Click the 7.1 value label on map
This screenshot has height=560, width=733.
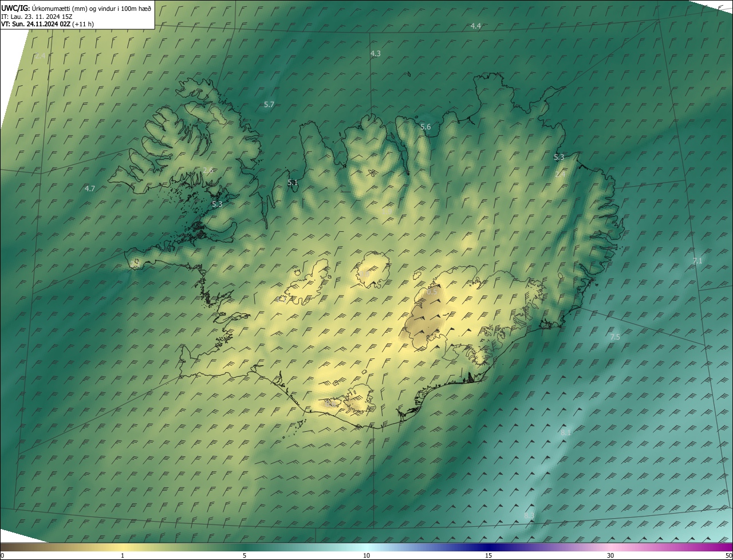click(x=697, y=261)
